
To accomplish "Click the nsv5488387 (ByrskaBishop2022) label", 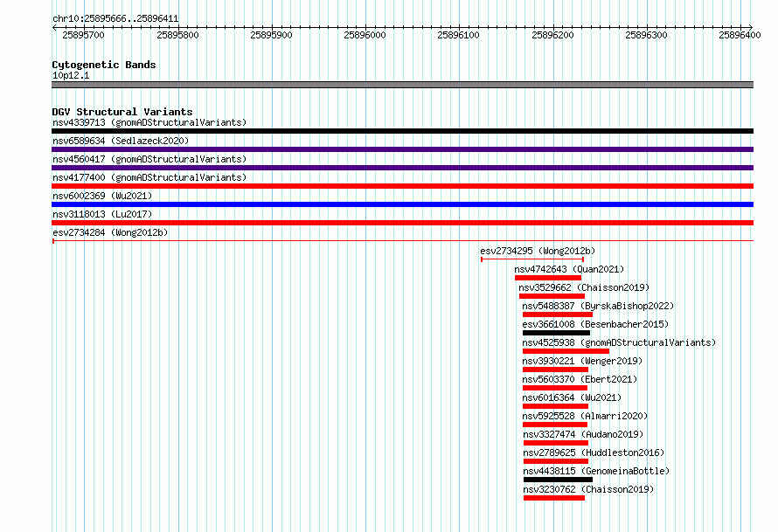I will 598,306.
